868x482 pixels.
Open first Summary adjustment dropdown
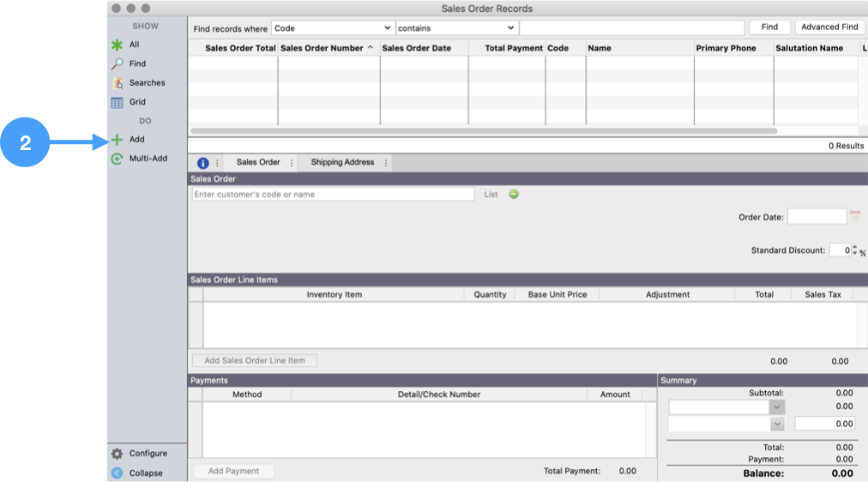pos(777,407)
